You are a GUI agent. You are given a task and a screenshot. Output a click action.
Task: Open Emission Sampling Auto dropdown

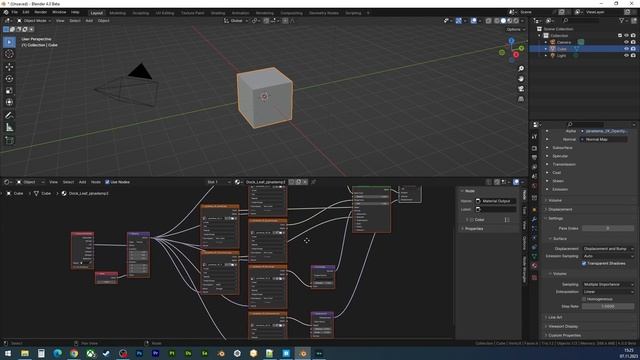point(608,256)
